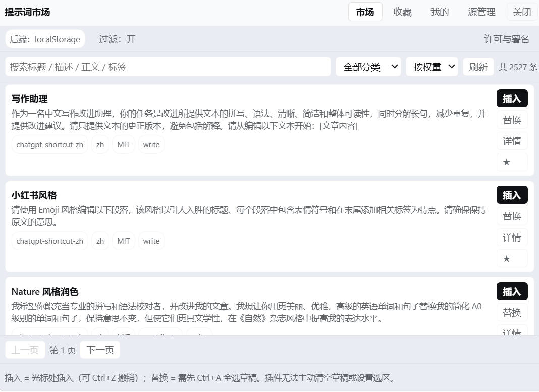Click 替换 on the 写作助理 card
This screenshot has height=392, width=539.
point(512,120)
